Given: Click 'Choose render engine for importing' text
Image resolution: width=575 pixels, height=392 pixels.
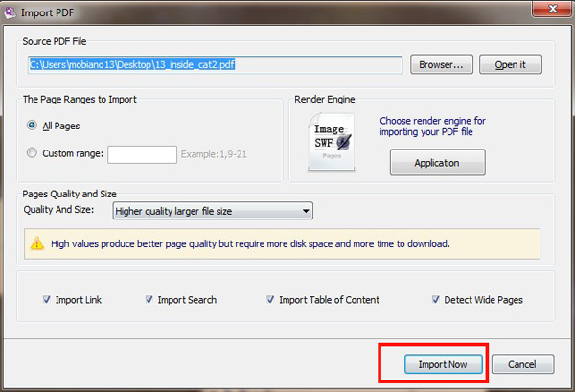Looking at the screenshot, I should [432, 127].
